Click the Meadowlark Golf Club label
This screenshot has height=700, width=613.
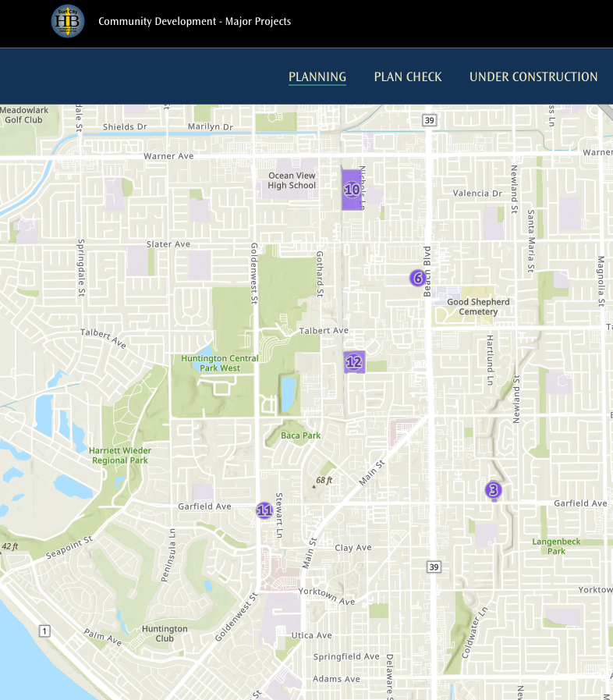click(x=23, y=115)
